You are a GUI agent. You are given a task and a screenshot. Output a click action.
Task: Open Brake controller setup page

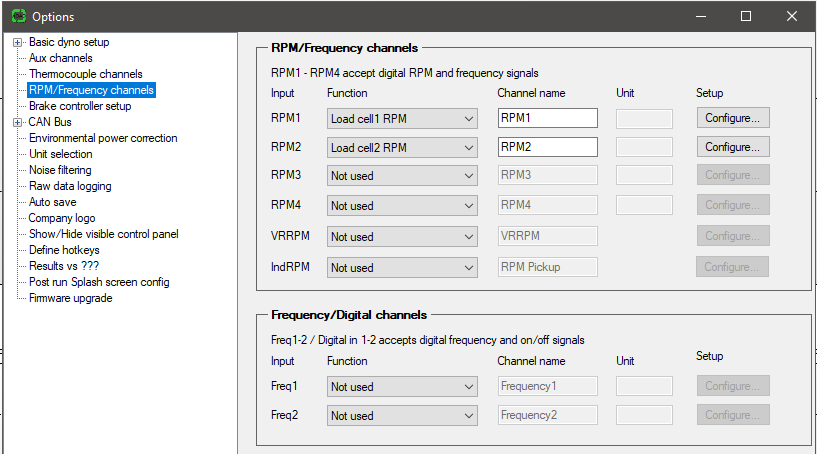(x=80, y=106)
